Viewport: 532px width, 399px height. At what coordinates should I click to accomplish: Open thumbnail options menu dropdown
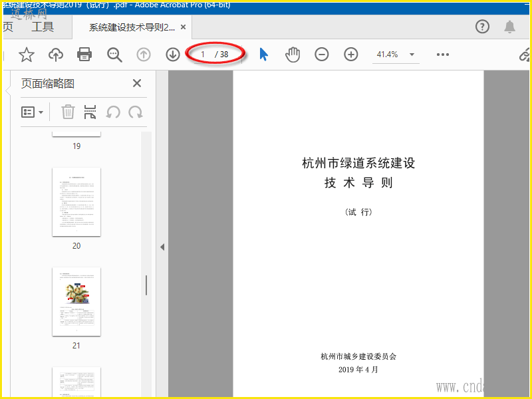[32, 112]
